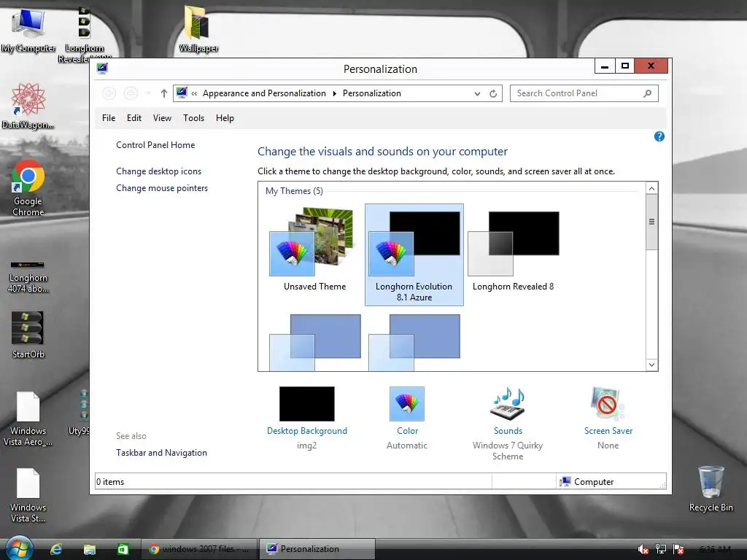Click the Personalization taskbar button
Image resolution: width=747 pixels, height=560 pixels.
[317, 549]
